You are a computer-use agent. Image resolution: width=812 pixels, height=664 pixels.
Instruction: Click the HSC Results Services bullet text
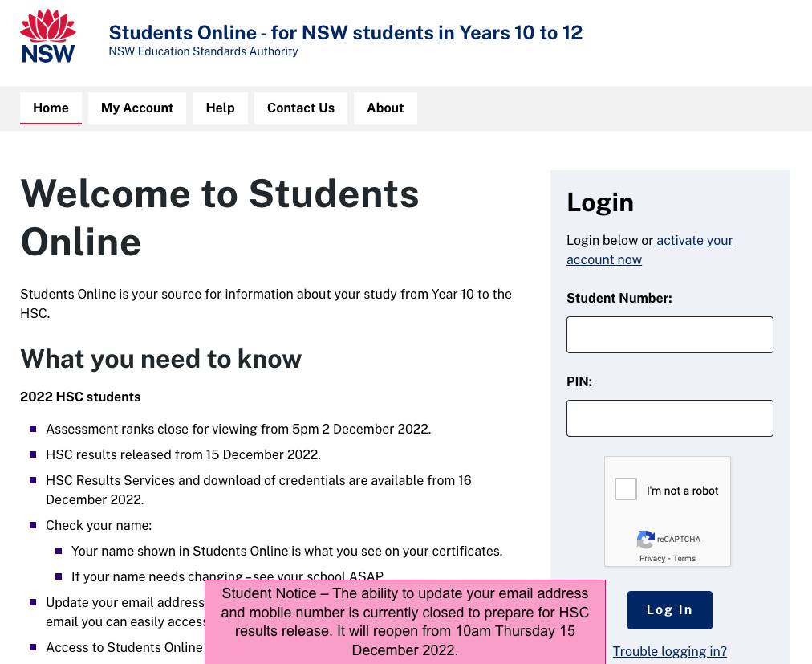pos(258,490)
